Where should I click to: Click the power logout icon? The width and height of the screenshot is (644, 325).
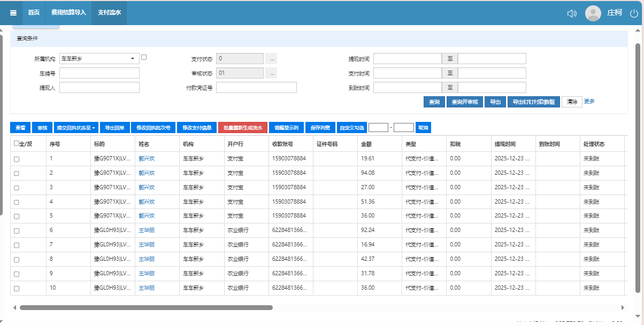click(x=634, y=13)
